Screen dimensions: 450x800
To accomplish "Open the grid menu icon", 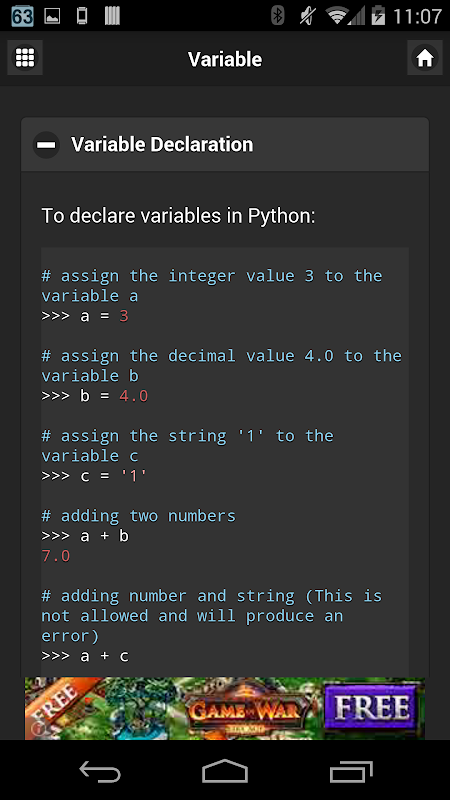I will (x=25, y=58).
